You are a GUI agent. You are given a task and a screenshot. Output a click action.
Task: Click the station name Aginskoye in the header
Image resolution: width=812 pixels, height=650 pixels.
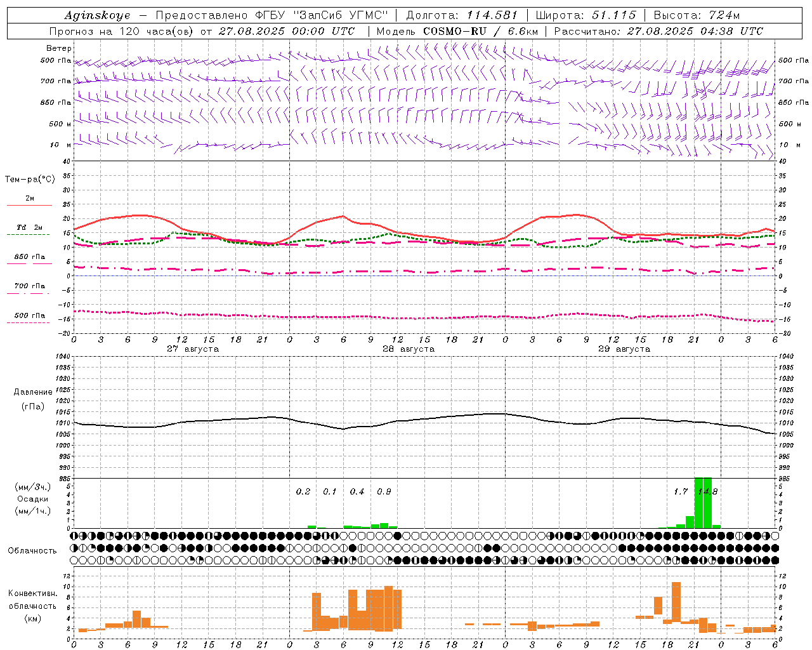97,15
